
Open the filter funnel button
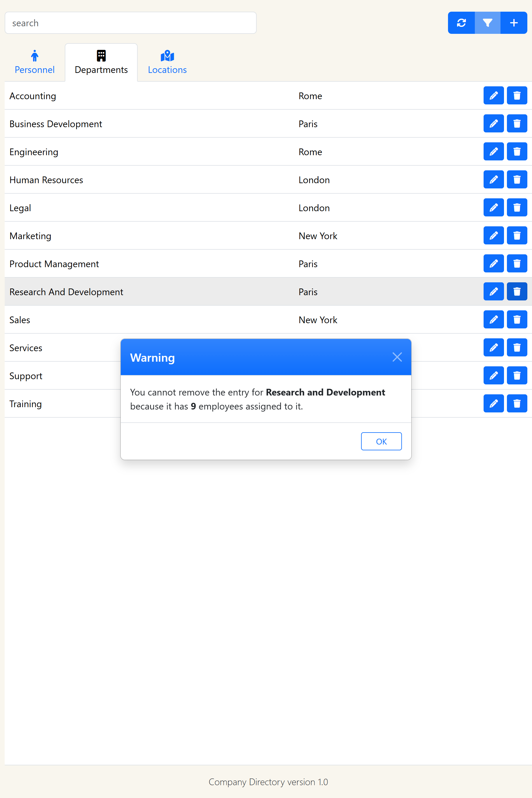(487, 23)
